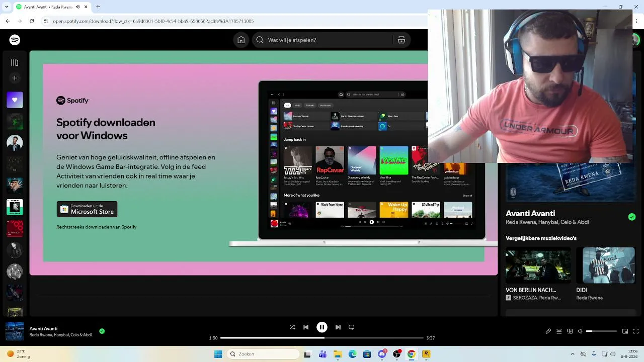
Task: Open File Explorer from the taskbar
Action: 338,354
